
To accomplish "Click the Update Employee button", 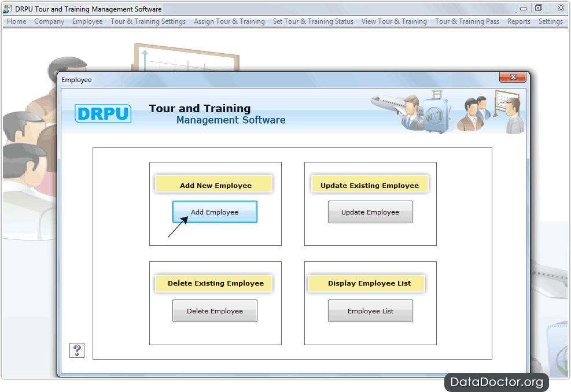I will tap(370, 212).
